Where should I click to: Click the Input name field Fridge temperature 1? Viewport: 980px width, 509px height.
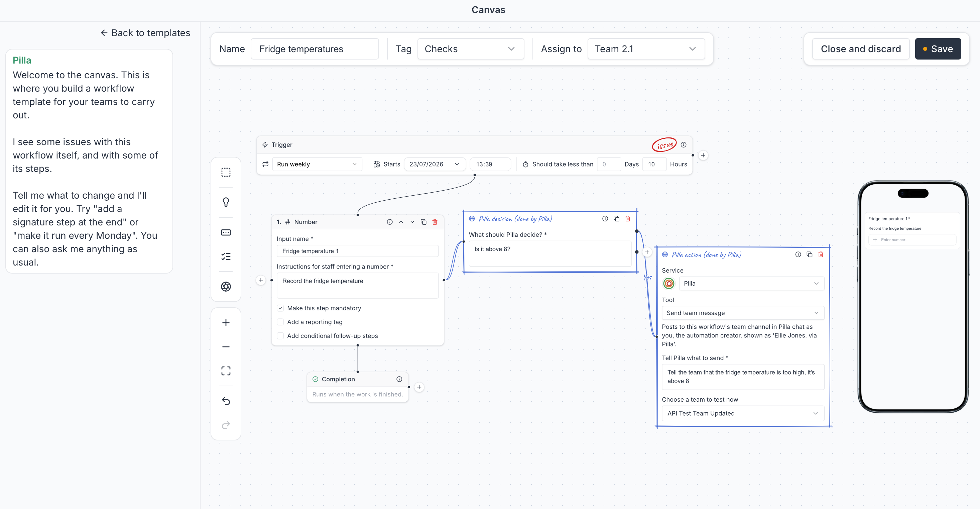pos(358,251)
